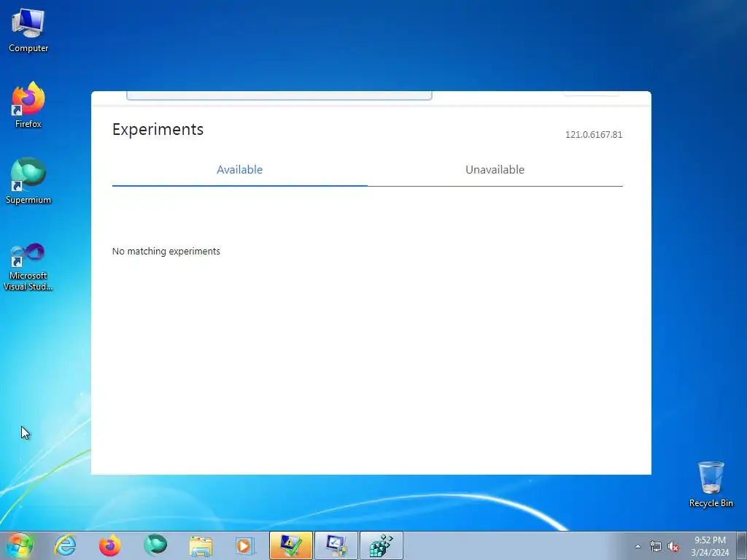Open the Microsoft Visual Studio desktop shortcut
The width and height of the screenshot is (747, 560).
click(28, 267)
